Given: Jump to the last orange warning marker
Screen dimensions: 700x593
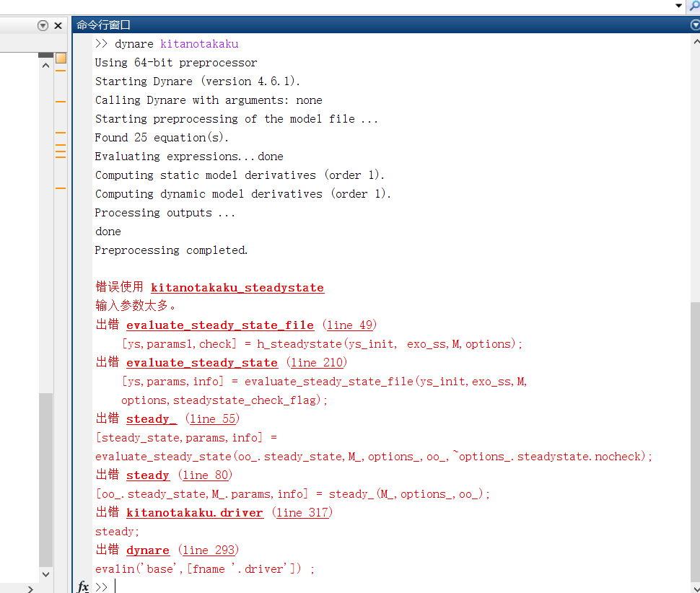Looking at the screenshot, I should [x=61, y=188].
